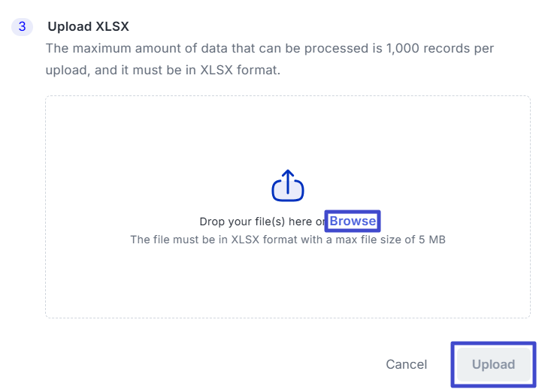554x392 pixels.
Task: Click the Upload button
Action: click(x=493, y=364)
